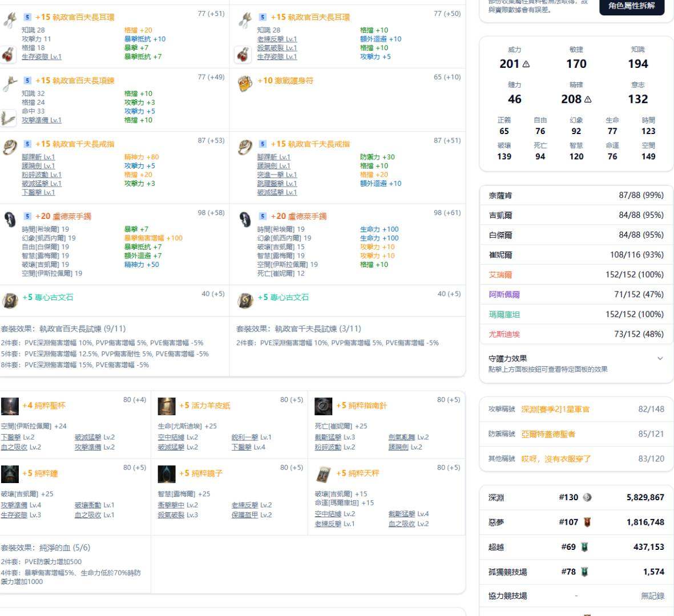The width and height of the screenshot is (674, 616).
Task: Select the red 尤斯迪埃 guardian name
Action: [504, 334]
